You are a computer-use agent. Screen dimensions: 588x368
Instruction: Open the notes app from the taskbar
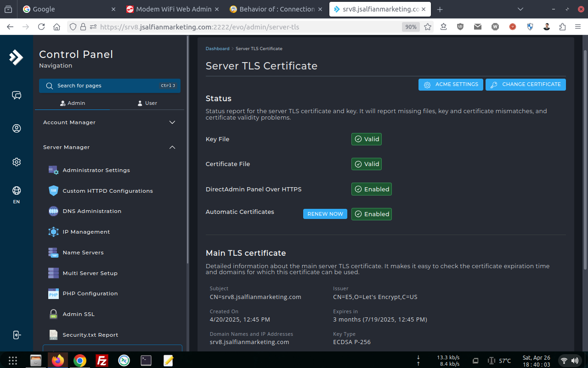(168, 361)
